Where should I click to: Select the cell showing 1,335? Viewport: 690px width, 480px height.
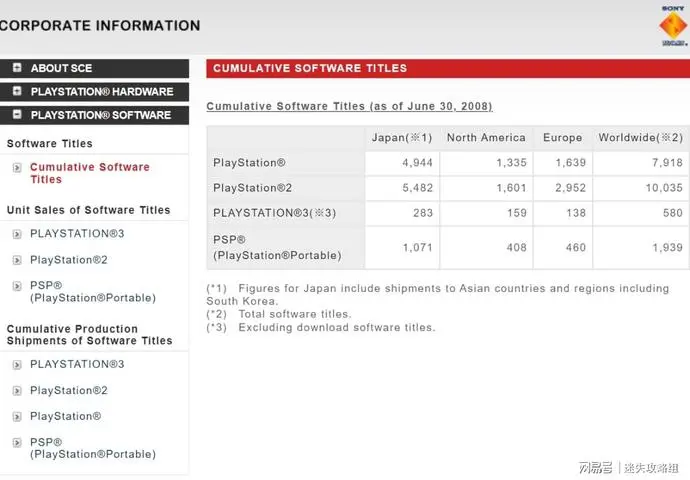tap(486, 163)
